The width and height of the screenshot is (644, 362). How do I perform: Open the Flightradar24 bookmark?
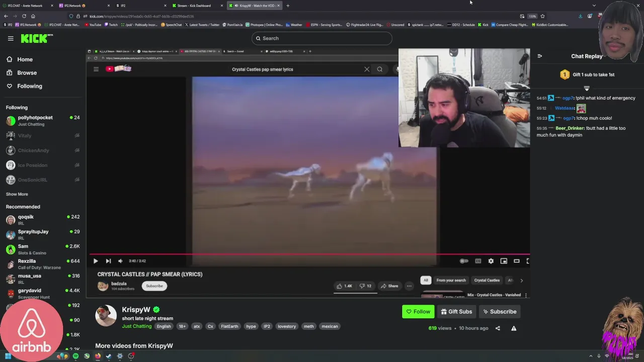[365, 25]
